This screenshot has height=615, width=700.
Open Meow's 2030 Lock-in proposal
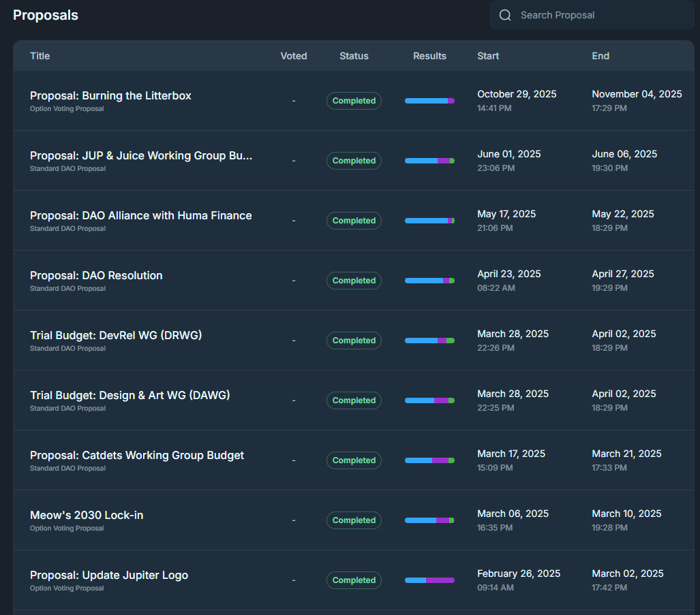point(87,516)
